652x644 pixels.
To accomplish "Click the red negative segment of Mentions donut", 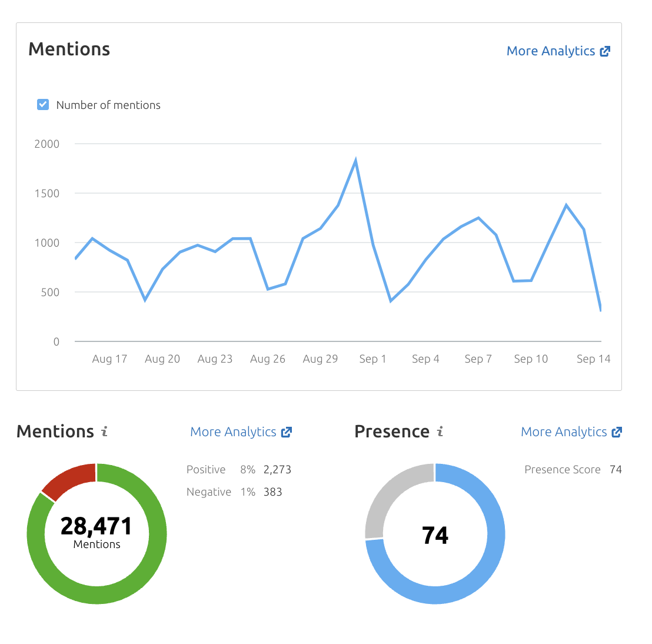I will (71, 479).
